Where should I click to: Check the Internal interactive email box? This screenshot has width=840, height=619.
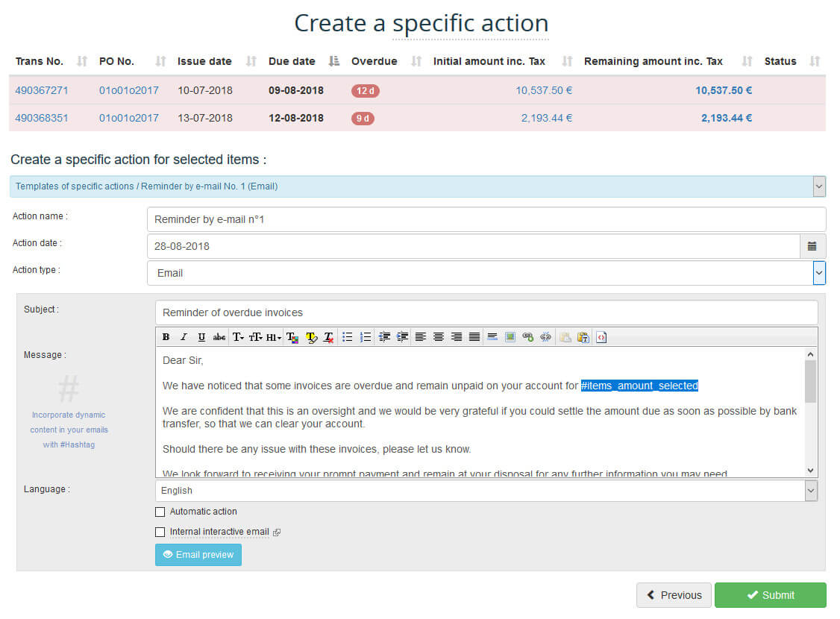[160, 532]
